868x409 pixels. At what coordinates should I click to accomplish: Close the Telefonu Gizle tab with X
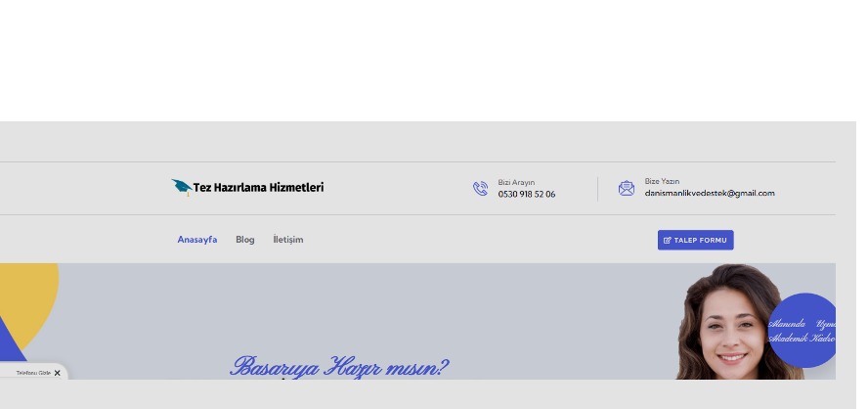57,373
